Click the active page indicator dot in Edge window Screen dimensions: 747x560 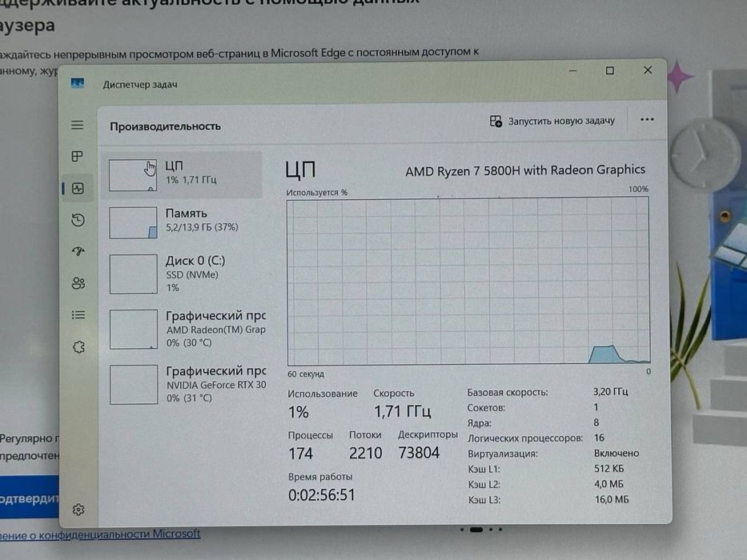point(476,530)
